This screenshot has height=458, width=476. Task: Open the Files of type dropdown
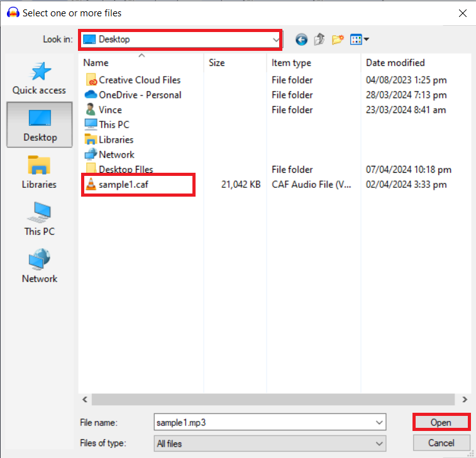coord(270,444)
